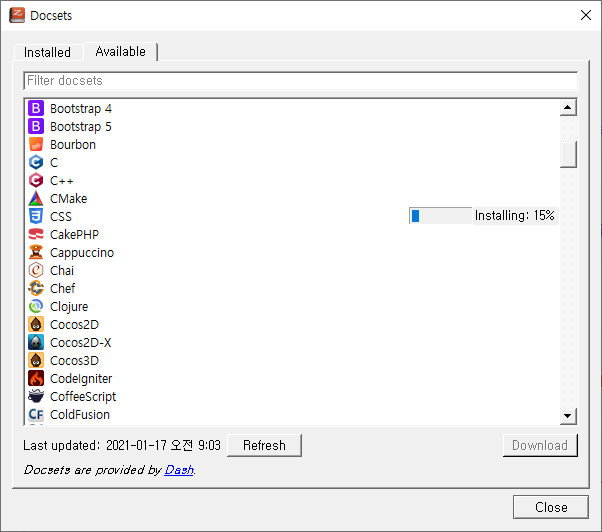Image resolution: width=602 pixels, height=532 pixels.
Task: Click the Zeal app icon in title bar
Action: [17, 15]
